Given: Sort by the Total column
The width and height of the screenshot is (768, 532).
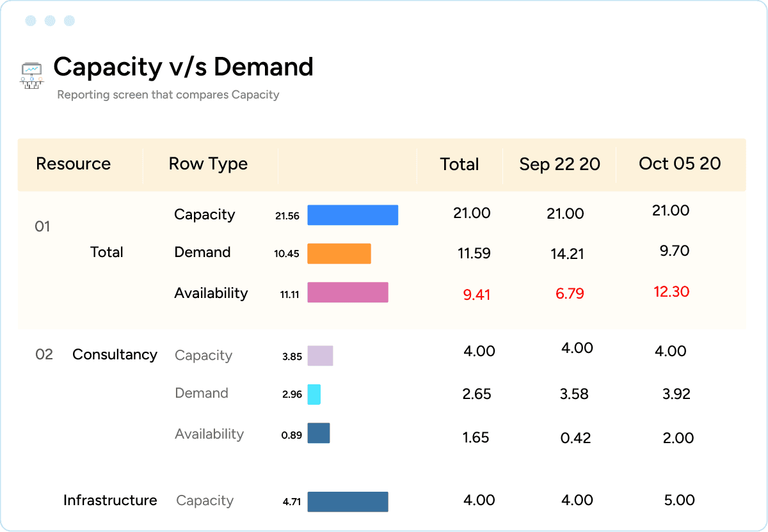Looking at the screenshot, I should (459, 164).
